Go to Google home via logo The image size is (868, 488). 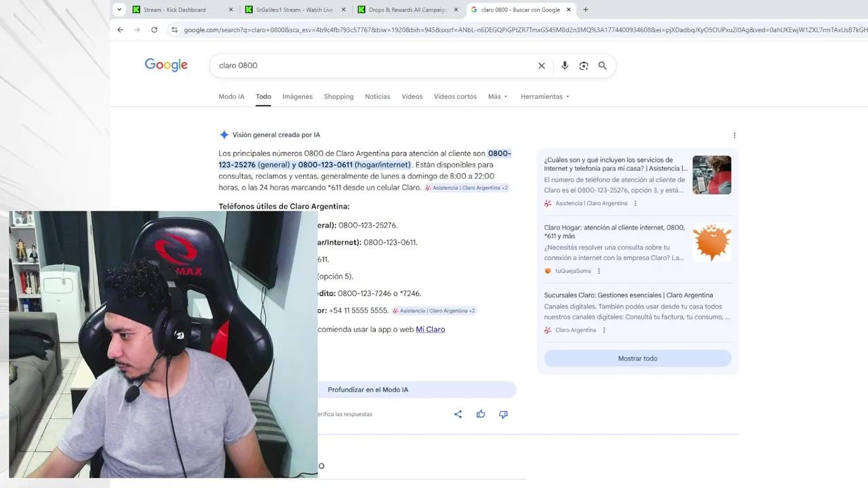[x=166, y=65]
